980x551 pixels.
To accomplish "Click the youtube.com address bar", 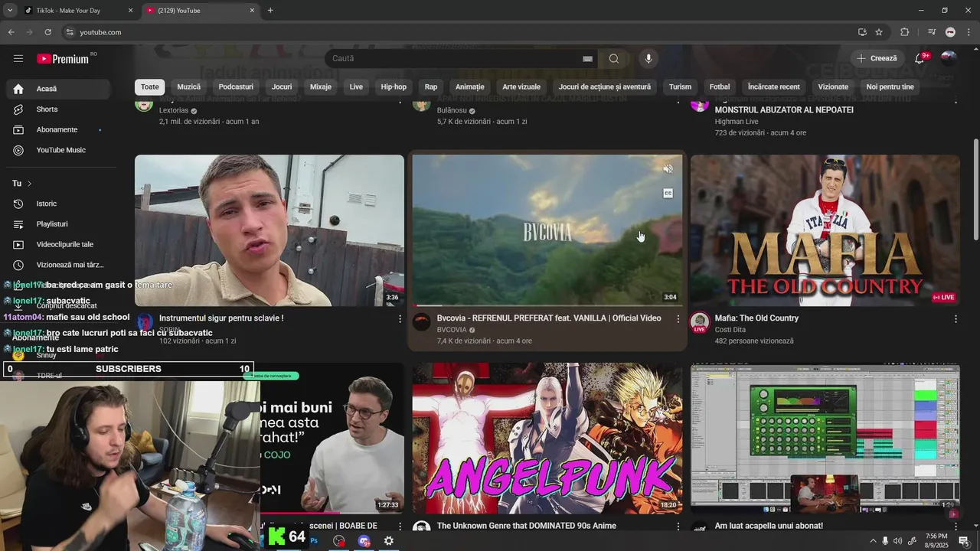I will [459, 32].
